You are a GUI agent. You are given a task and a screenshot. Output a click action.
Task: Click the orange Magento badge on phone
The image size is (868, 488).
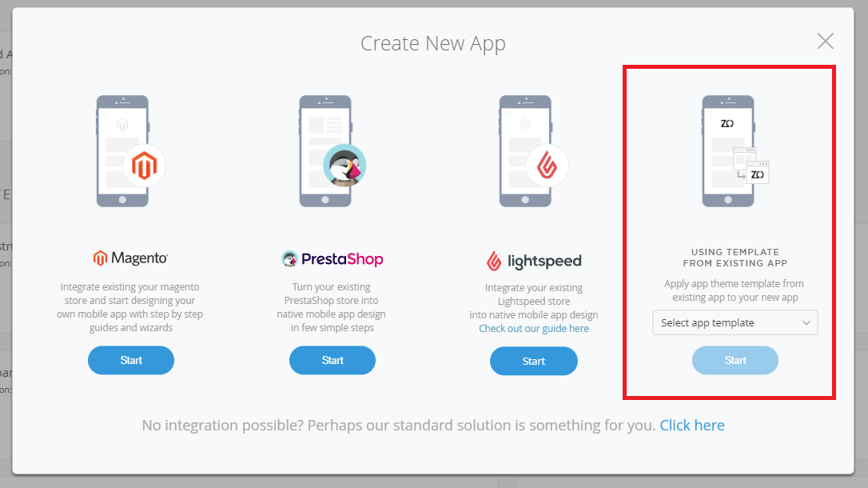click(144, 166)
